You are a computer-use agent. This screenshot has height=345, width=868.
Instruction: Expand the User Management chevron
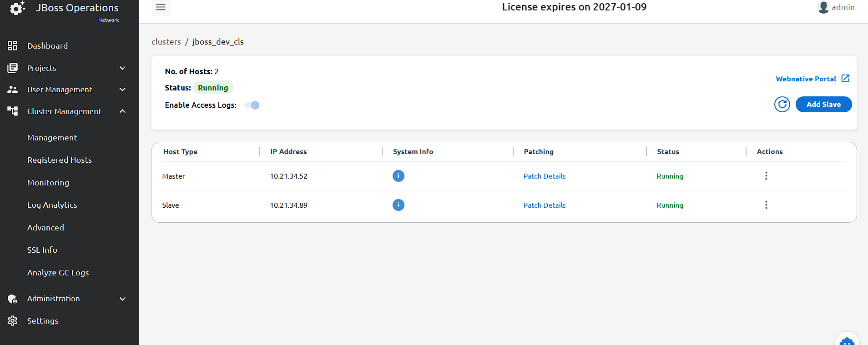coord(122,90)
